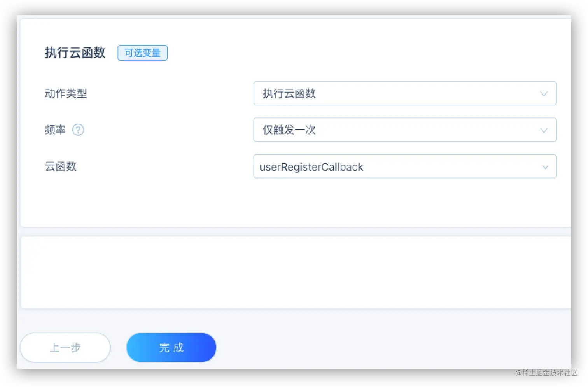Click the 动作类型 field label
Image resolution: width=588 pixels, height=387 pixels.
(66, 93)
